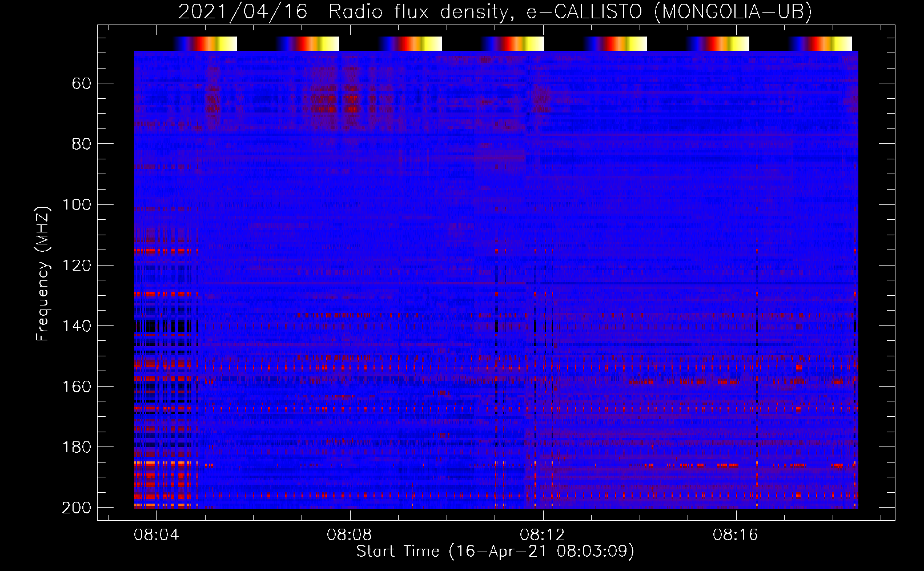This screenshot has height=571, width=924.
Task: Click the "Frequency (MHZ)" vertical axis title
Action: point(42,274)
